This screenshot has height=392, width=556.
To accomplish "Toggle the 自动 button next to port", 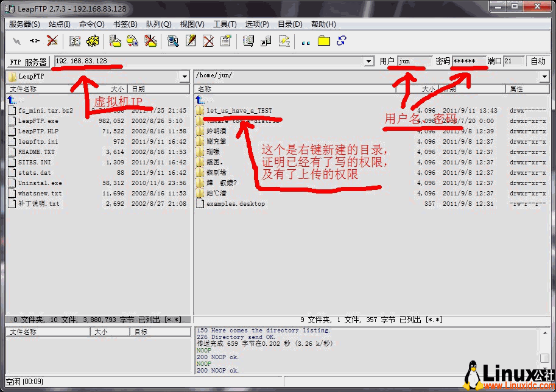I will click(538, 61).
